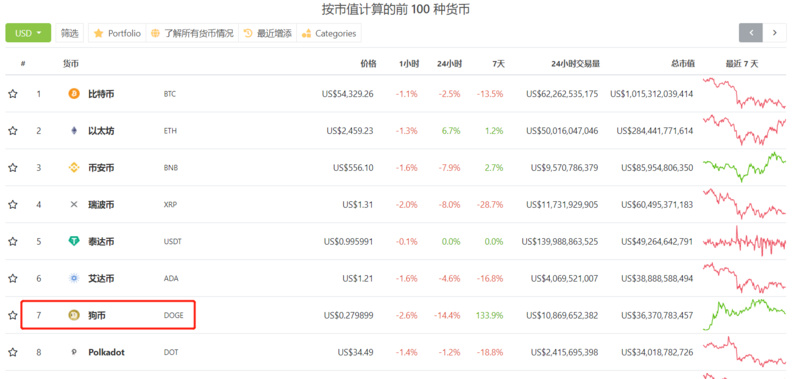Image resolution: width=800 pixels, height=379 pixels.
Task: Click the Bitcoin coin icon
Action: click(x=74, y=94)
